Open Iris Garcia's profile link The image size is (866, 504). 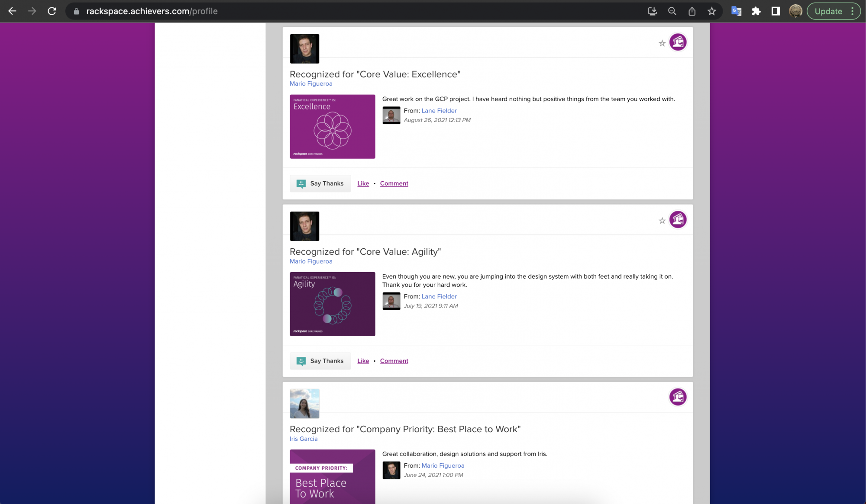[x=304, y=439]
